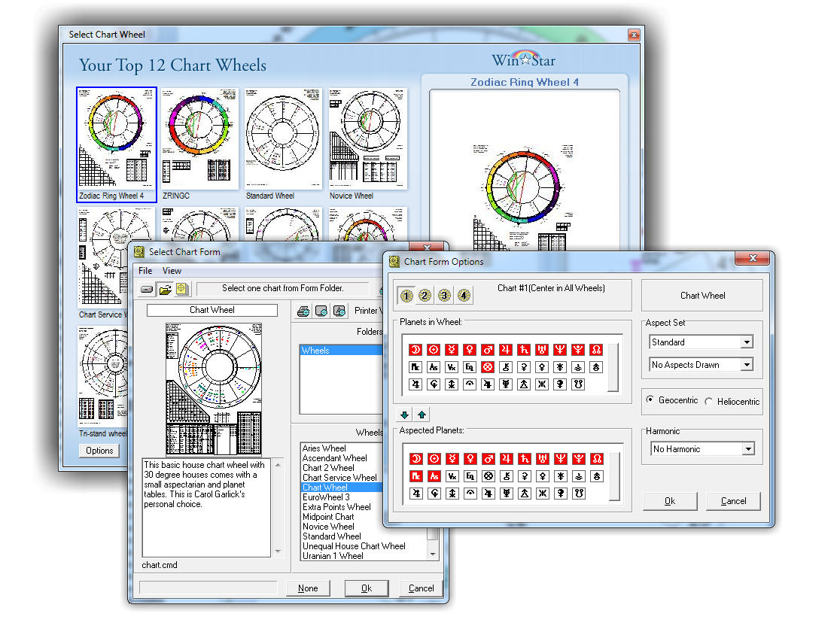Screen dimensions: 837x644
Task: Open the File menu
Action: pyautogui.click(x=145, y=271)
